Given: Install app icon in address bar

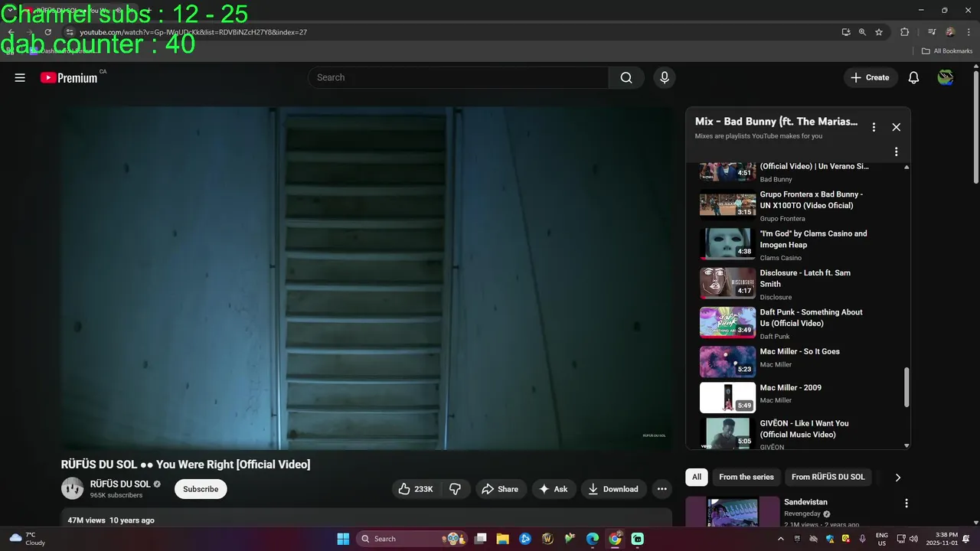Looking at the screenshot, I should pyautogui.click(x=846, y=32).
